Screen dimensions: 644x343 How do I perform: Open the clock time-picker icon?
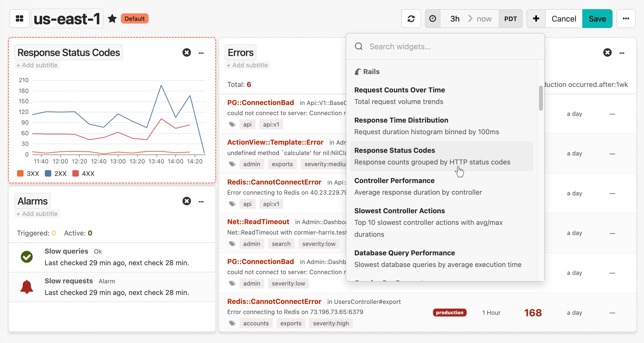point(432,19)
